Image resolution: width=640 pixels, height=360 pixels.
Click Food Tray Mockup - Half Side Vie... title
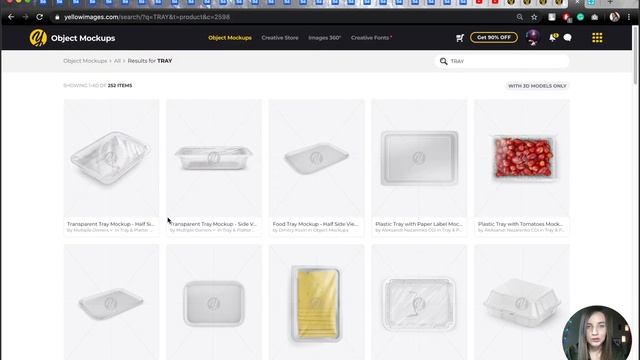[315, 224]
